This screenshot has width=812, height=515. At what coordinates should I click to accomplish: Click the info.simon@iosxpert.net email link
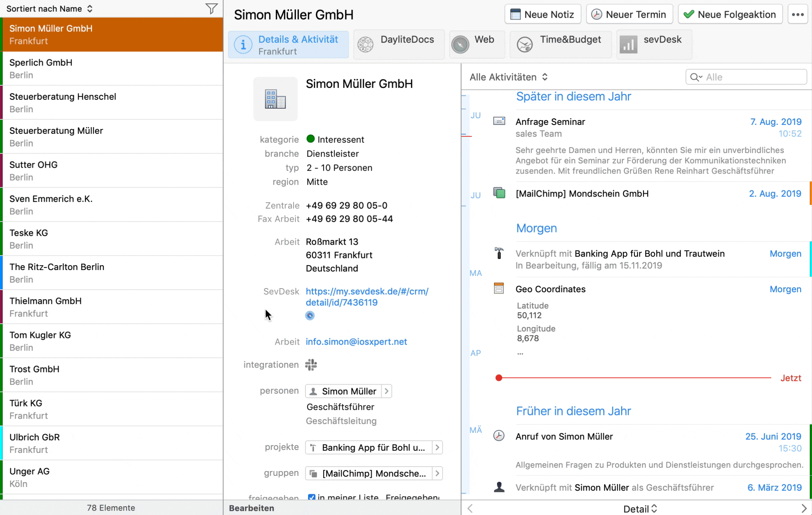click(356, 341)
